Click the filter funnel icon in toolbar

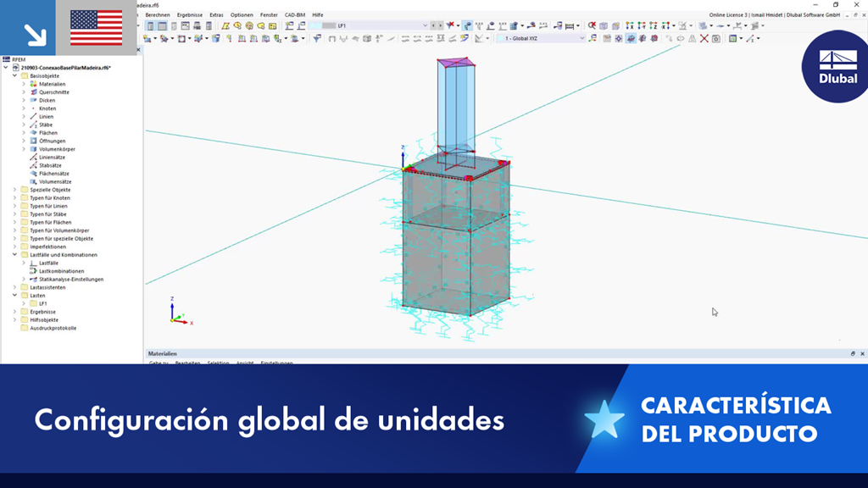316,38
